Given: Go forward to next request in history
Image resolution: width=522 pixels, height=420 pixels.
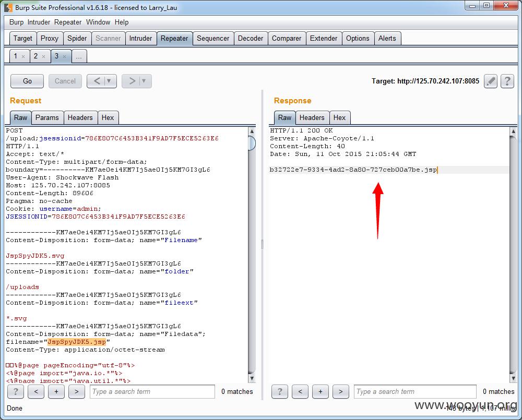Looking at the screenshot, I should pyautogui.click(x=132, y=81).
